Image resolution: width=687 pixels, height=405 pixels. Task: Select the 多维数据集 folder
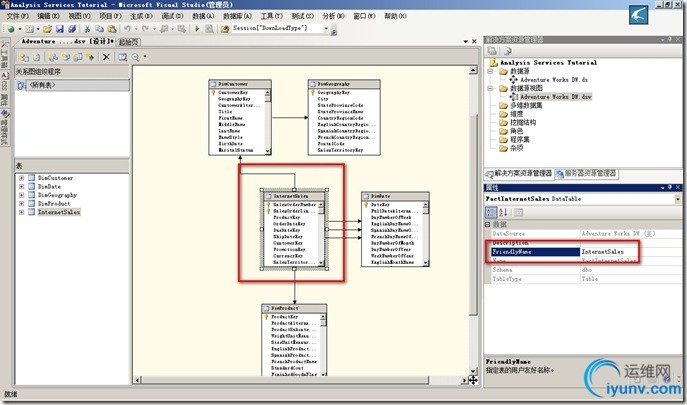(x=526, y=106)
